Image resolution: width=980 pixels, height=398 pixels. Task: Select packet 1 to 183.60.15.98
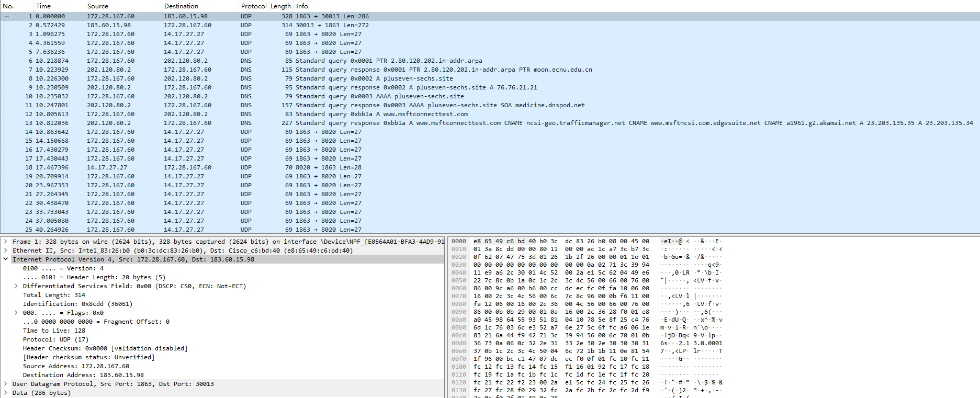[490, 16]
